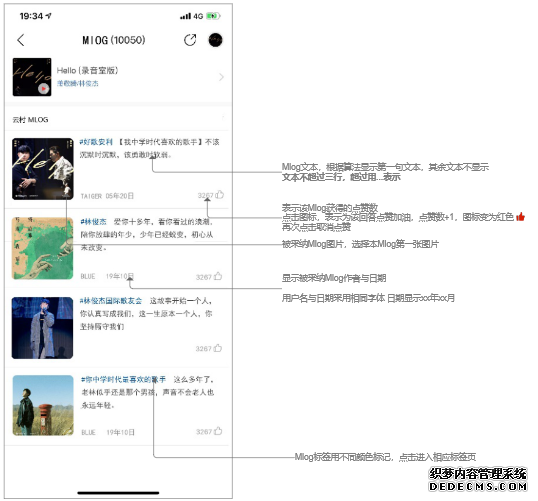
Task: Tap the share icon beside MlOG title
Action: [x=190, y=40]
